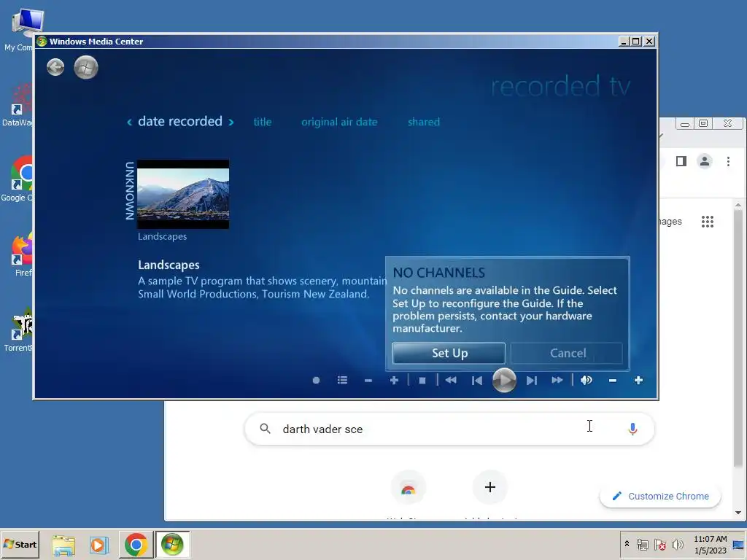Select the Landscapes video thumbnail

click(x=183, y=194)
